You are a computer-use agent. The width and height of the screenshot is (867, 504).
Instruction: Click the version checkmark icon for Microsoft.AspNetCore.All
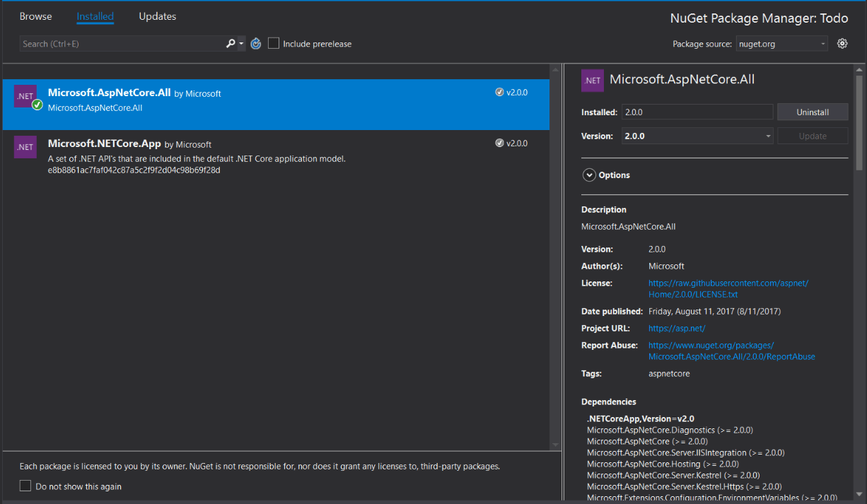[499, 93]
